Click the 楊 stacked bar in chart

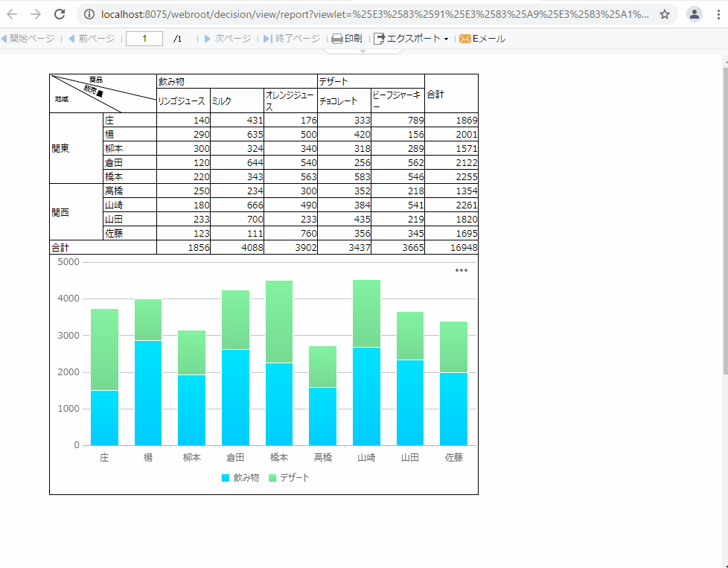pos(148,372)
